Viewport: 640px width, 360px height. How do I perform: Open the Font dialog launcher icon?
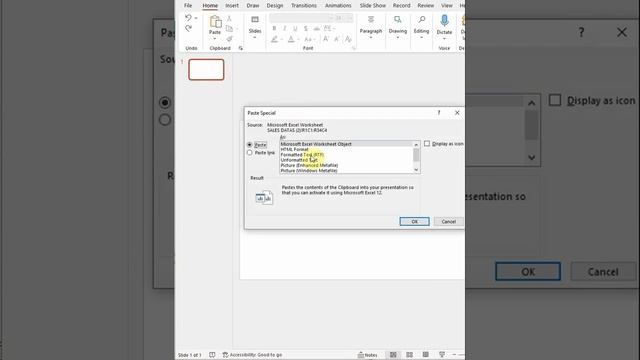353,48
